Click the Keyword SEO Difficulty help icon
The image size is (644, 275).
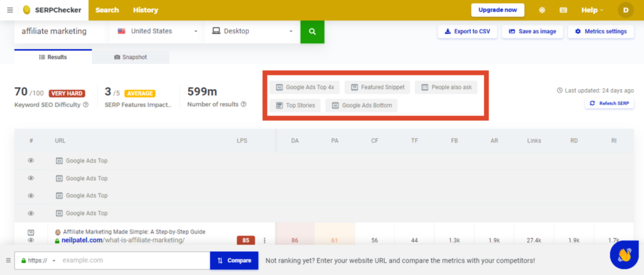[x=86, y=104]
